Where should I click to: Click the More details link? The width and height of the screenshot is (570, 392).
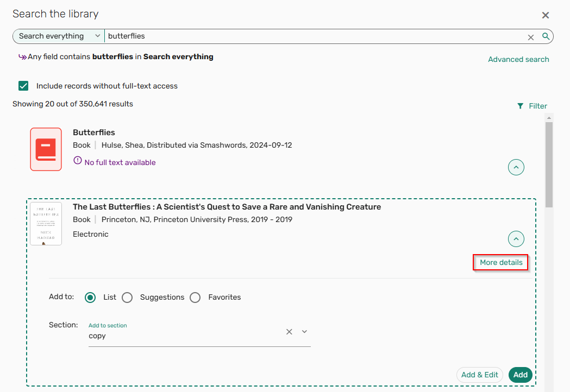click(500, 263)
